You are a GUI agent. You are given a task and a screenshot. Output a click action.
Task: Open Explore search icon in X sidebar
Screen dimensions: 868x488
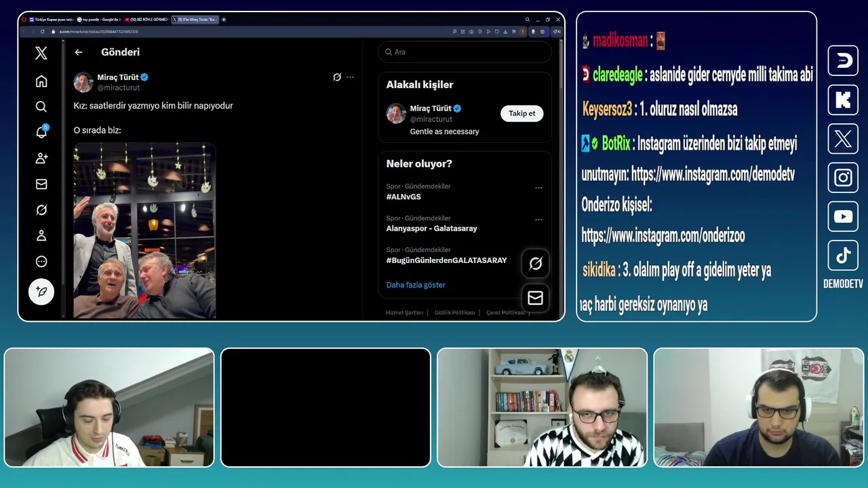[x=41, y=106]
